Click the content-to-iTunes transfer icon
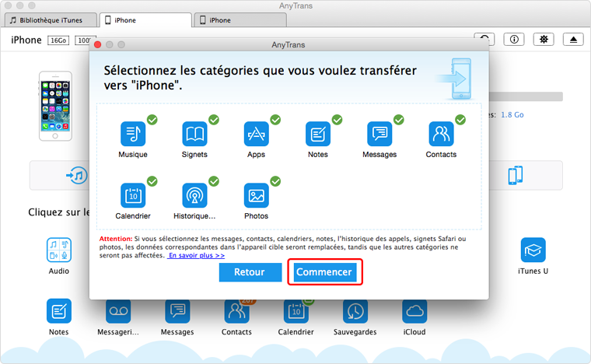 click(77, 175)
